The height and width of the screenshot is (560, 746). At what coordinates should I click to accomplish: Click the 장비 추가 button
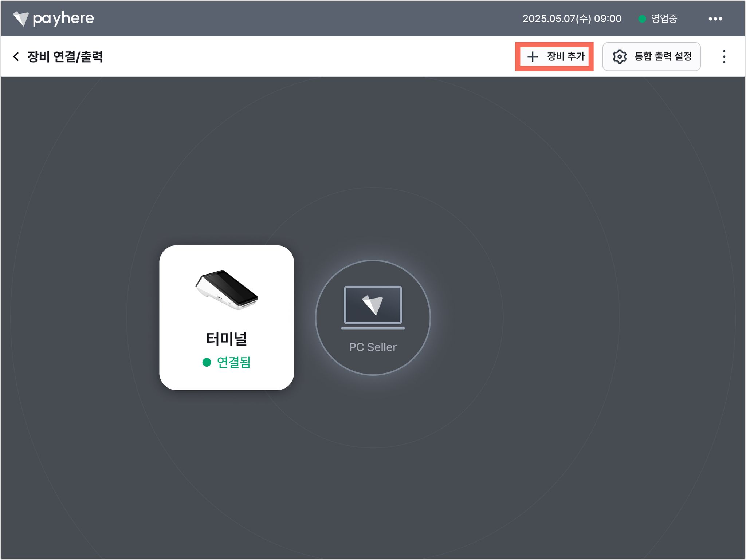tap(554, 56)
